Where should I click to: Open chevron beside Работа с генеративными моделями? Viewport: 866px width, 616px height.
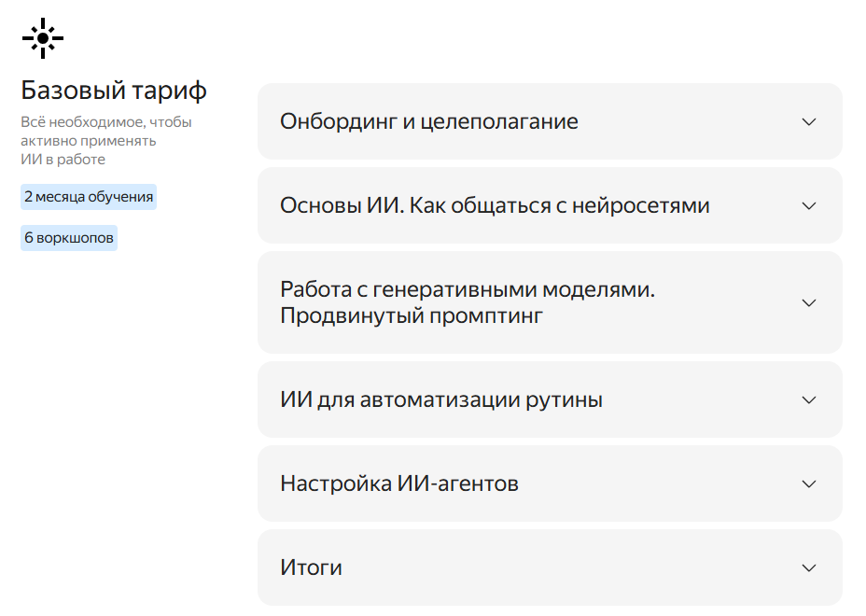tap(808, 302)
